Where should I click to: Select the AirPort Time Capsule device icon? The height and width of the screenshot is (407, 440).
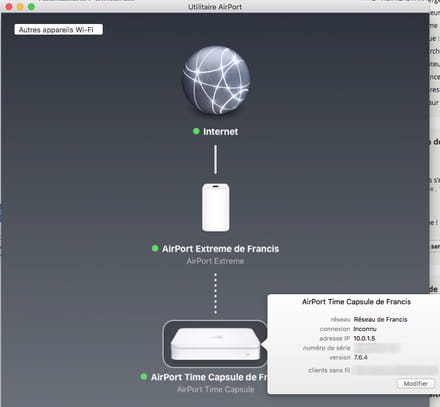pyautogui.click(x=215, y=344)
